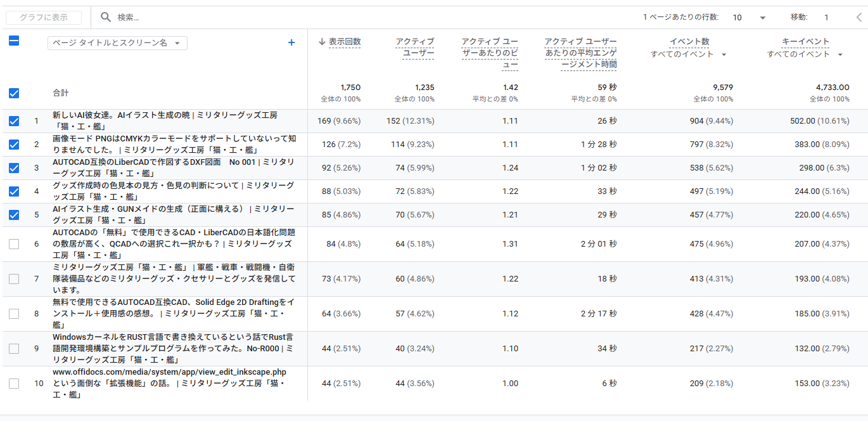This screenshot has width=868, height=421.
Task: Sort by キーイベント column header
Action: pos(805,42)
